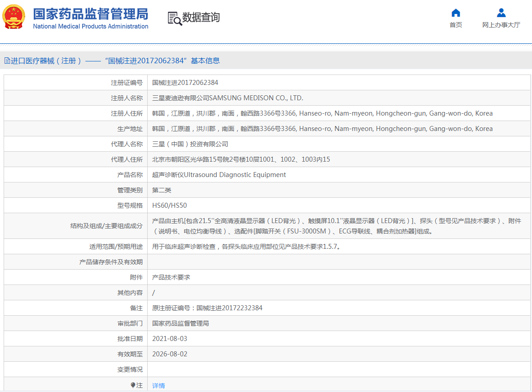Click the 用于临床超声诊断检查 intended use text
Viewport: 532px width, 392px height.
coord(246,247)
